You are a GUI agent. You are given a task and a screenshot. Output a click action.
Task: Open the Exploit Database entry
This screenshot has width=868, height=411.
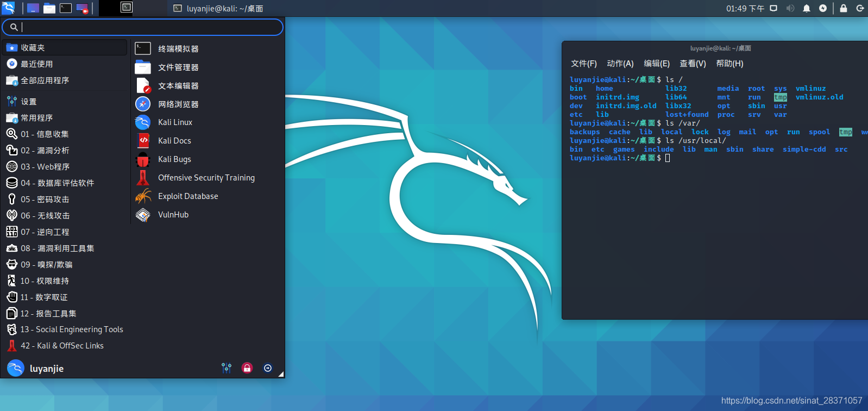point(207,196)
